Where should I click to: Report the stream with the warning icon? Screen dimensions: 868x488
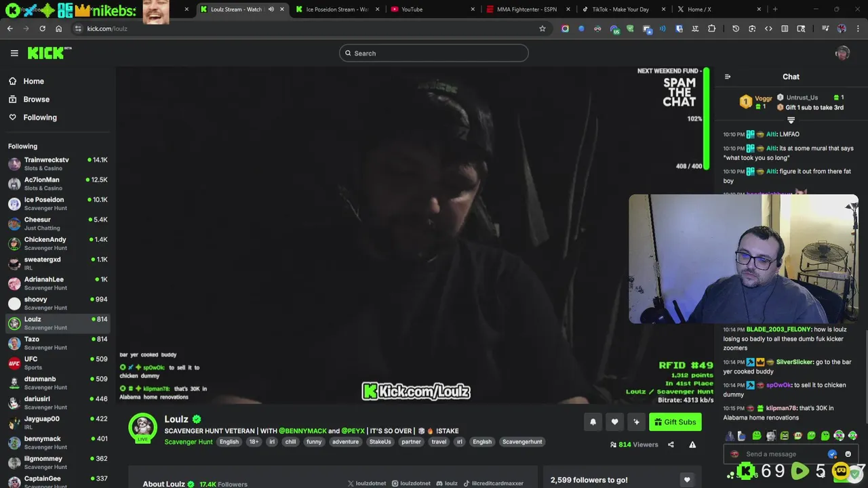coord(692,445)
